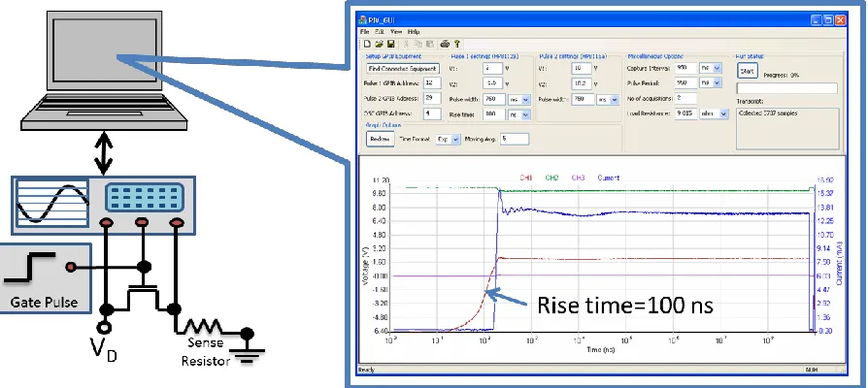Image resolution: width=868 pixels, height=388 pixels.
Task: Maximize the PIV_GUI window
Action: coord(829,20)
